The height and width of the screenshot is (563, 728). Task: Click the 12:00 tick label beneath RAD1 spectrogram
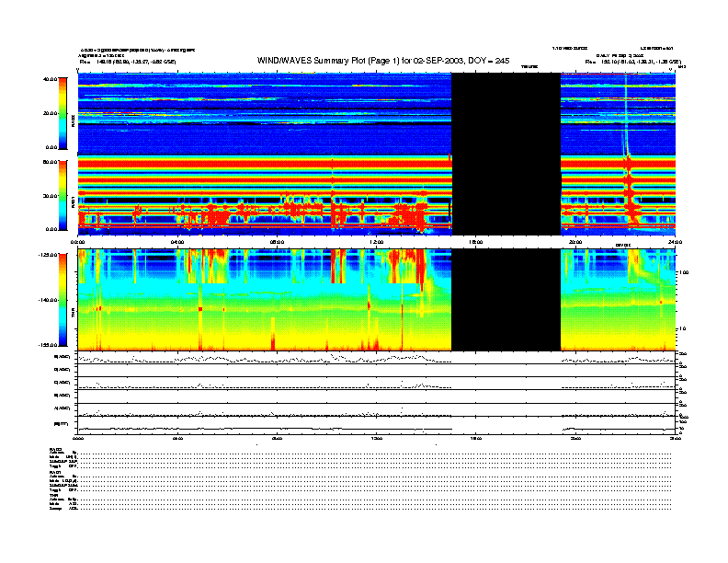[377, 242]
